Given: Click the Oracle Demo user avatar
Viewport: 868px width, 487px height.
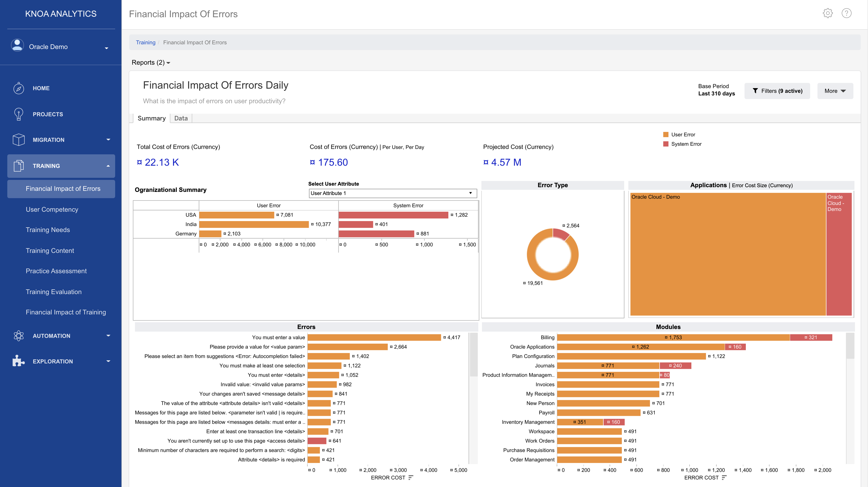Looking at the screenshot, I should pos(17,46).
